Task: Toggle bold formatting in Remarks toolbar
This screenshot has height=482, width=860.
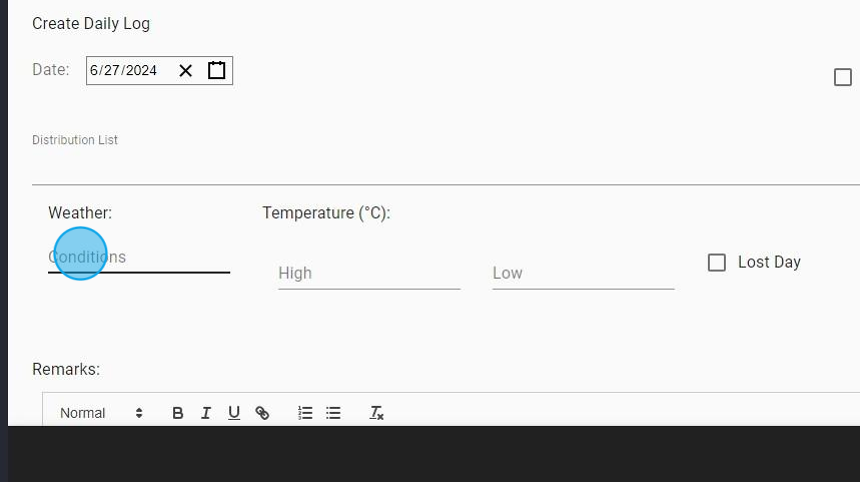Action: point(178,413)
